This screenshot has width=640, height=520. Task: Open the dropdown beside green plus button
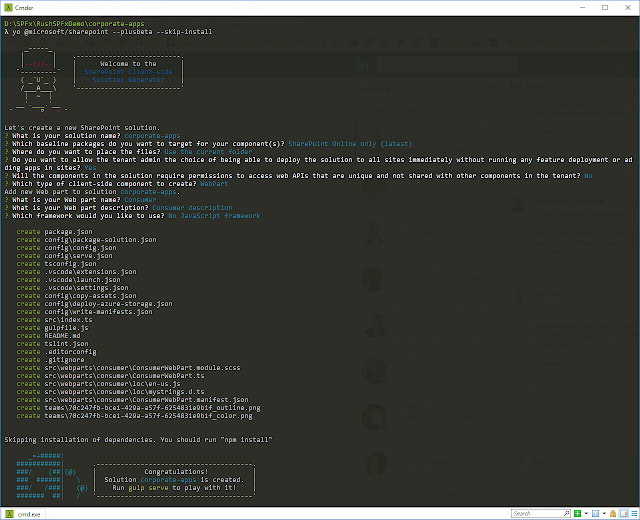(x=586, y=513)
